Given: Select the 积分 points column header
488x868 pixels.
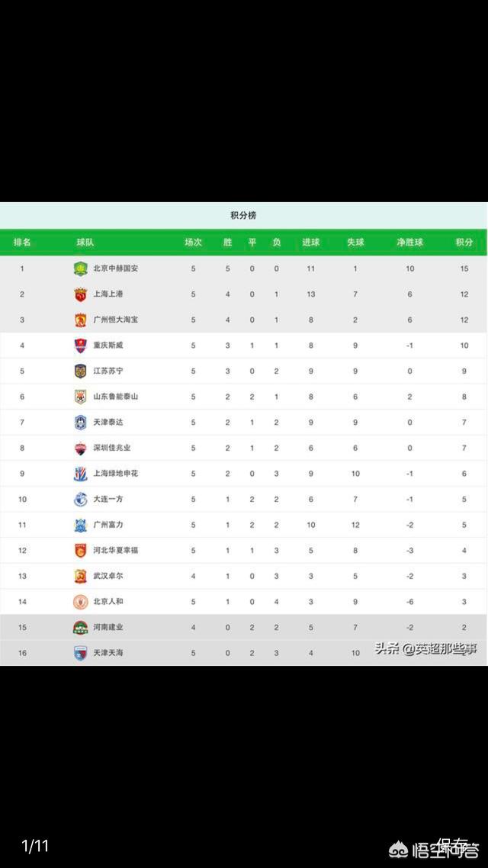Looking at the screenshot, I should 464,243.
